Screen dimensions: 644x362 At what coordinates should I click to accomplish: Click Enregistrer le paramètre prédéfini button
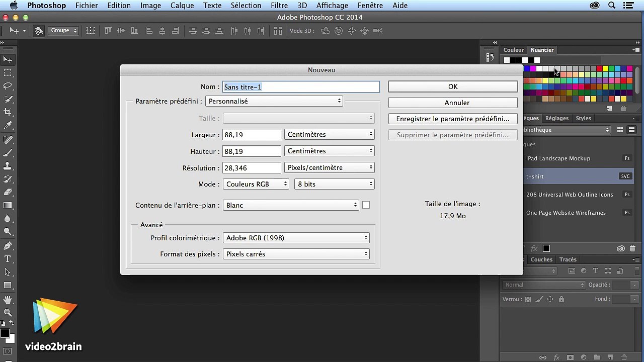point(453,119)
